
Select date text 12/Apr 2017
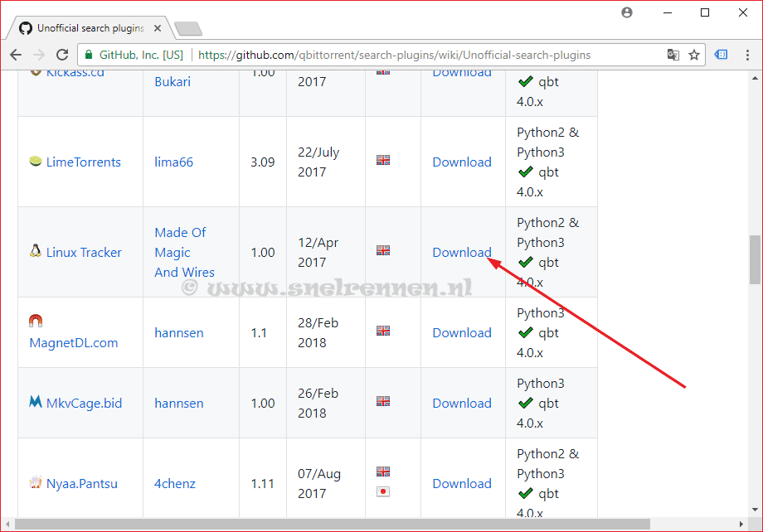318,253
